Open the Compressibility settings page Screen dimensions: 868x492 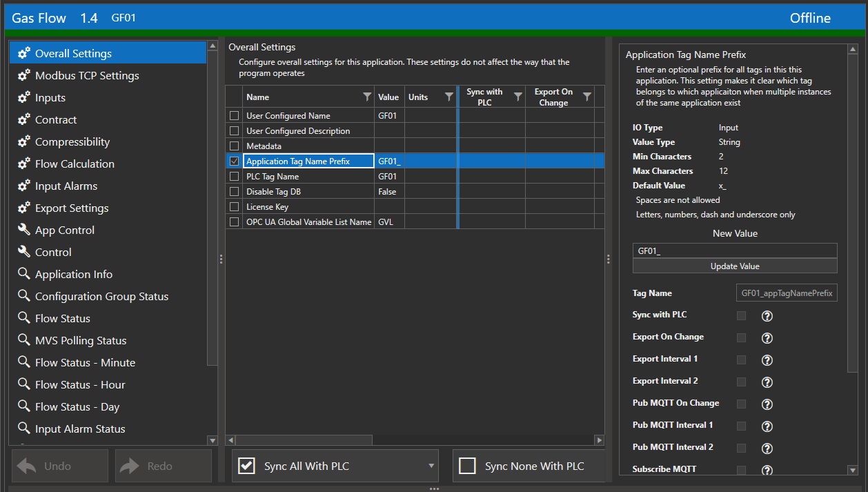72,141
